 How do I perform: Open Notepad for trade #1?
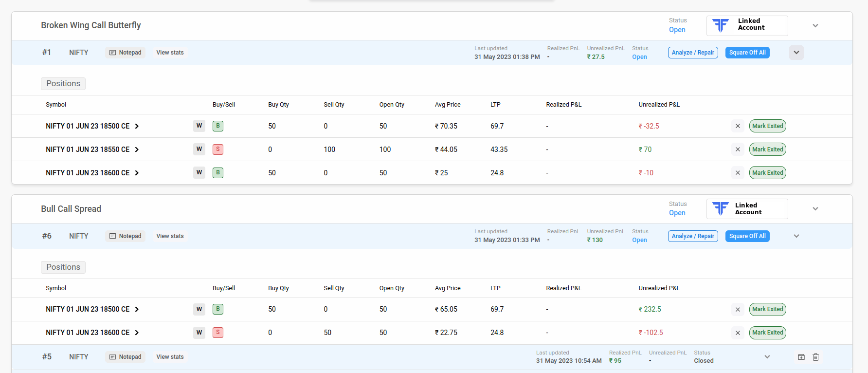[x=126, y=53]
